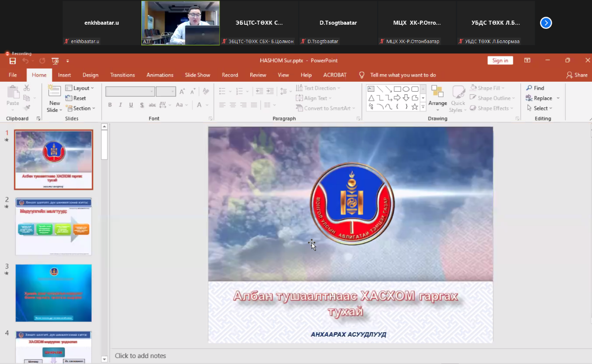
Task: Increase list level indent
Action: tap(270, 91)
